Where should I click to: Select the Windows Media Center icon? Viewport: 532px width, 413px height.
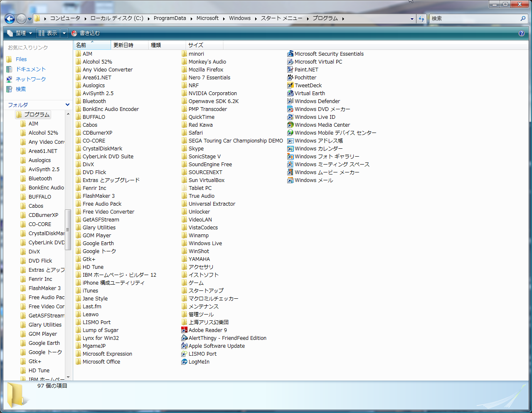point(290,125)
